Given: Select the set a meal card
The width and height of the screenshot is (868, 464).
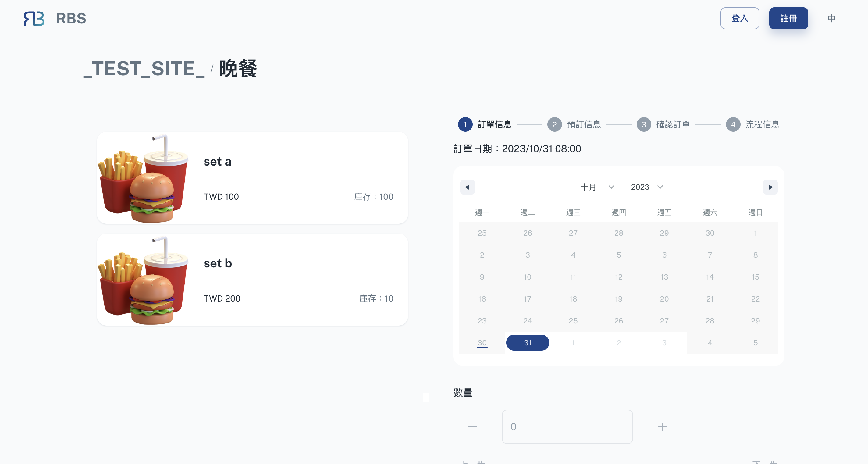Looking at the screenshot, I should pos(252,178).
